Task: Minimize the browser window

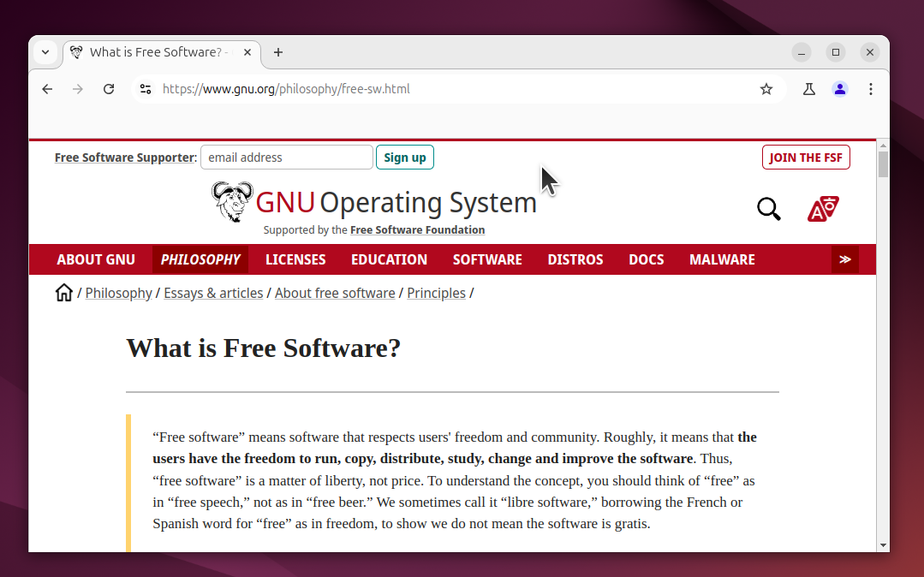Action: click(x=802, y=52)
